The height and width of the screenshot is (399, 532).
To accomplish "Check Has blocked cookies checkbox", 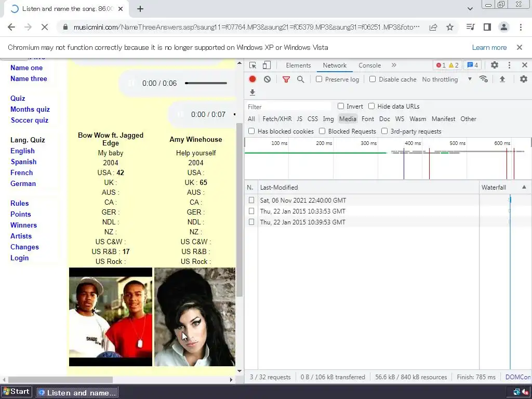I will 251,131.
